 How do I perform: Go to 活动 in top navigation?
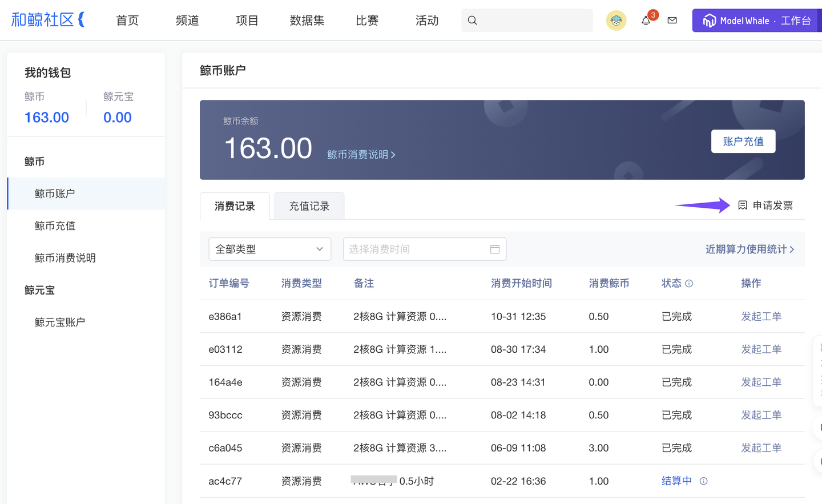(x=427, y=21)
